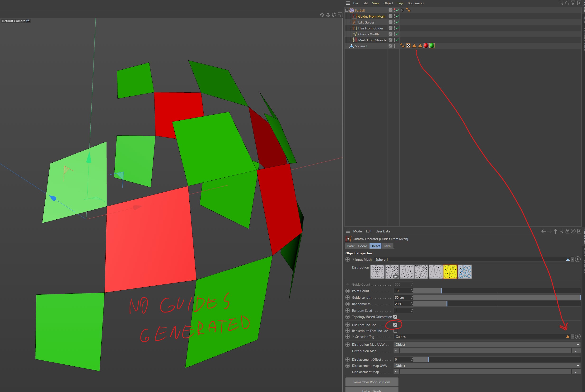Collapse the FurBall object hierarchy
Screen dimensions: 585x392
[346, 10]
